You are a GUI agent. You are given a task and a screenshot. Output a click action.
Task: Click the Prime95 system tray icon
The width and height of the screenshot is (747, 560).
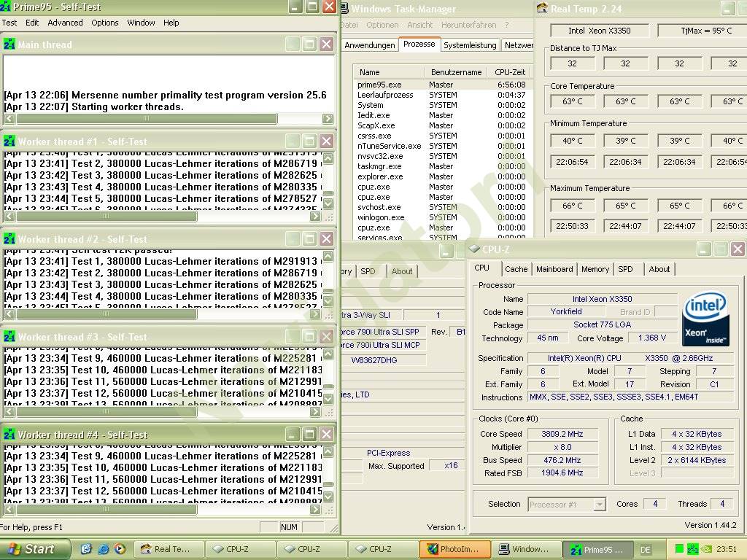click(693, 549)
